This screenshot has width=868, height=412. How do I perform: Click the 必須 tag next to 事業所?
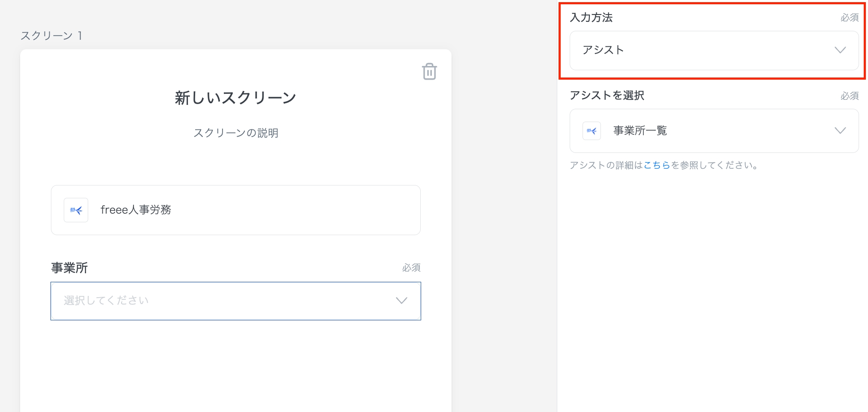pos(411,268)
